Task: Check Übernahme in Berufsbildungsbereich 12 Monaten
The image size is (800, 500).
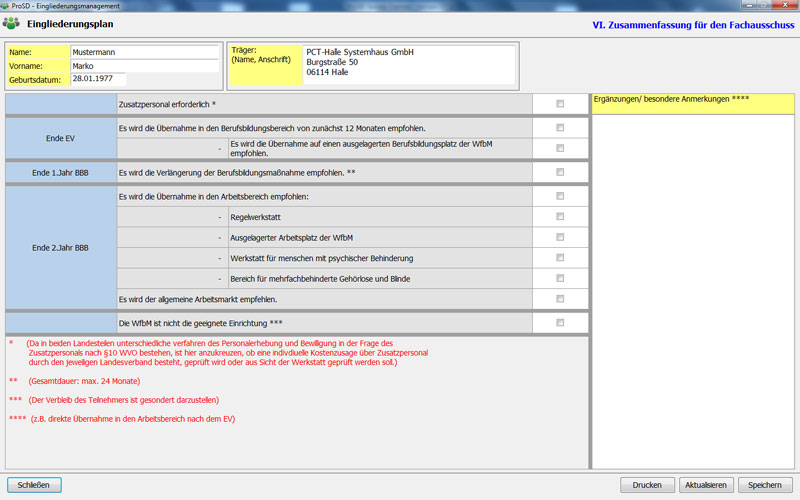Action: [560, 128]
